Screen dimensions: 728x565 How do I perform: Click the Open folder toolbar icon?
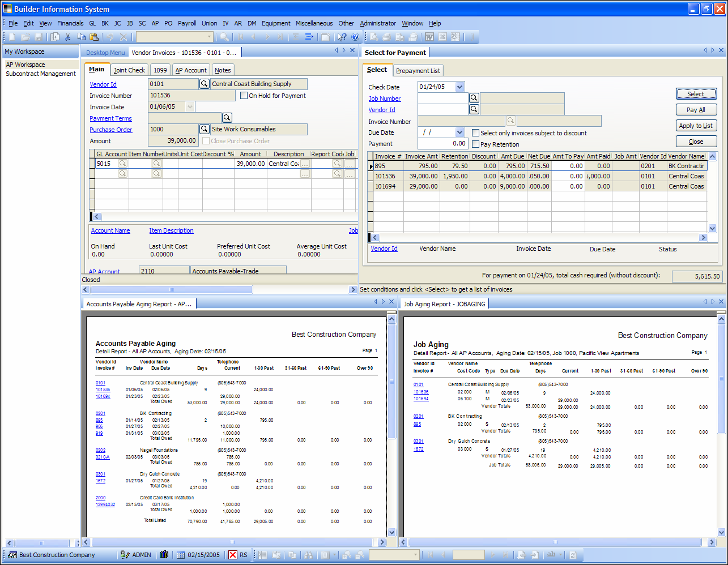pos(25,37)
